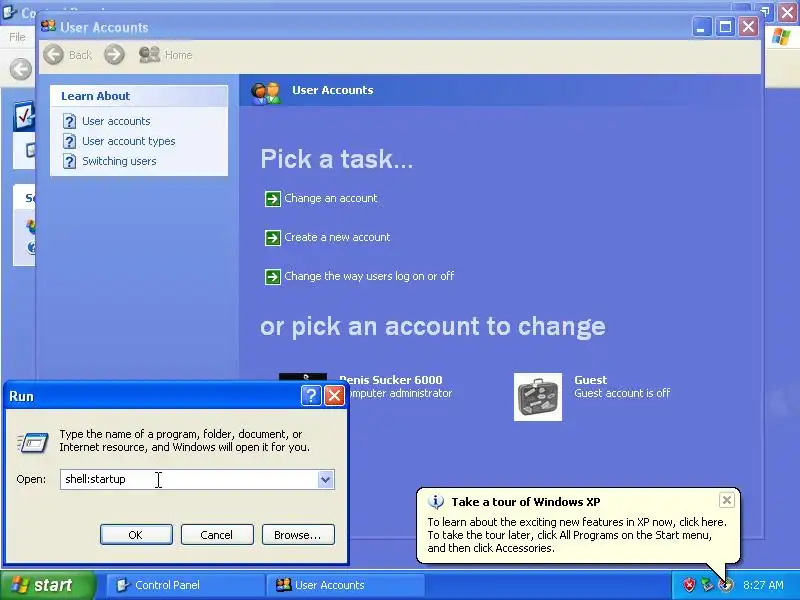
Task: Click Cancel in the Run dialog
Action: (x=217, y=535)
